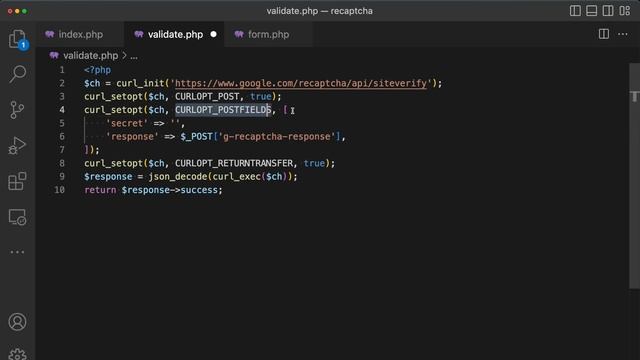Click the 'secret' array key
640x360 pixels.
point(127,123)
